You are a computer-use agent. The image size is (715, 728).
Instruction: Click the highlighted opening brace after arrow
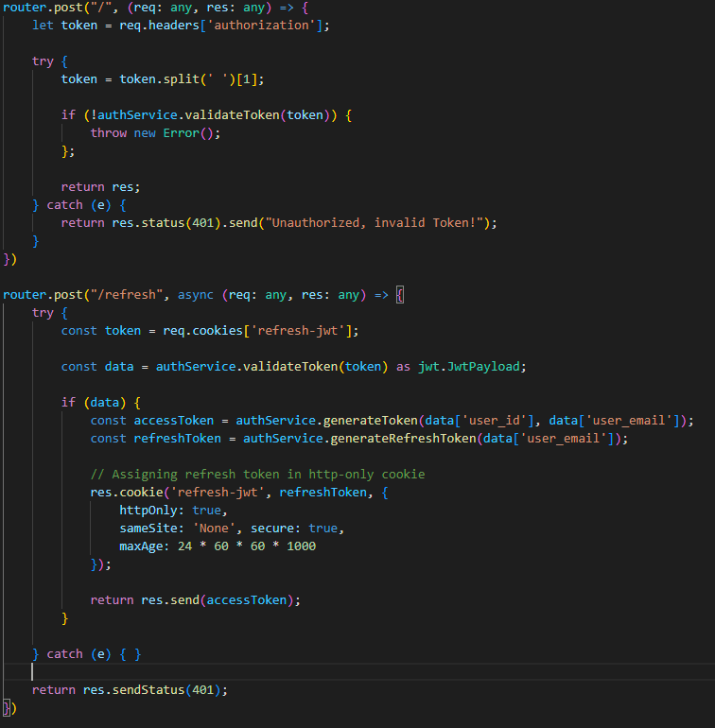click(x=400, y=295)
